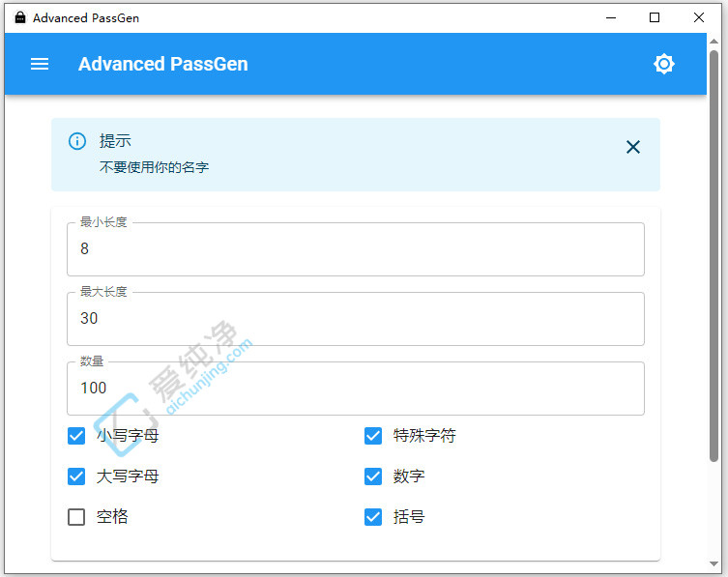Click the Advanced PassGen header title
The image size is (728, 577).
(163, 64)
